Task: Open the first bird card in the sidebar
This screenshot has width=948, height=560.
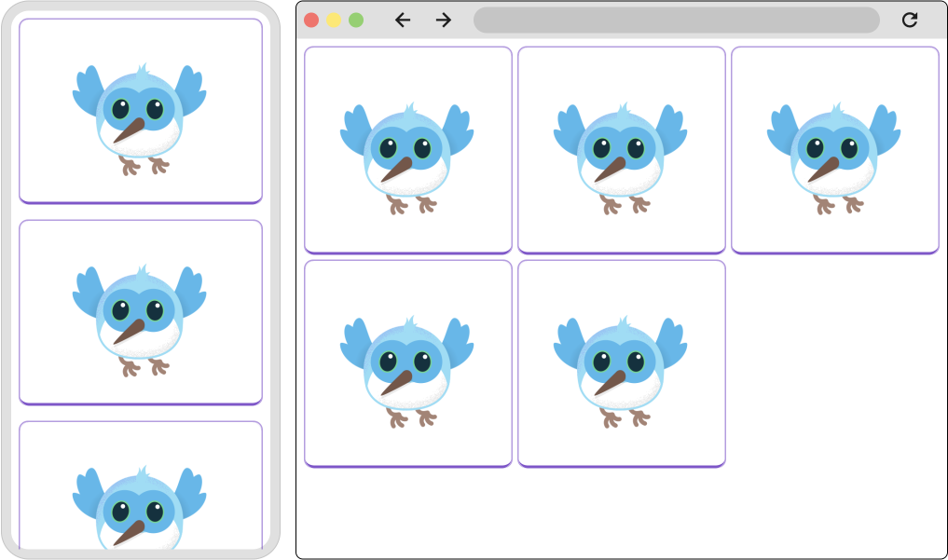Action: point(140,110)
